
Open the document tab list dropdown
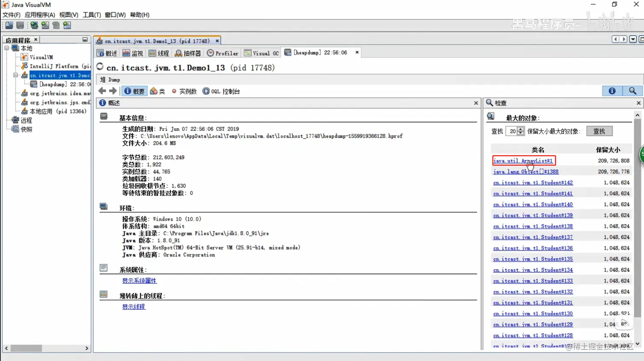tap(633, 39)
